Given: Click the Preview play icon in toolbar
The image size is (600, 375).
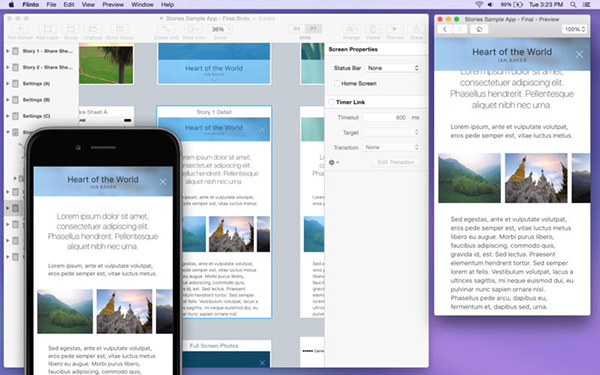Looking at the screenshot, I should (x=395, y=29).
